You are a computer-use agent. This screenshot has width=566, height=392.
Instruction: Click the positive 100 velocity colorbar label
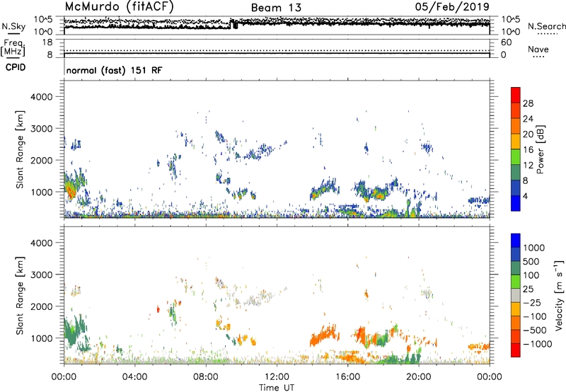click(531, 275)
